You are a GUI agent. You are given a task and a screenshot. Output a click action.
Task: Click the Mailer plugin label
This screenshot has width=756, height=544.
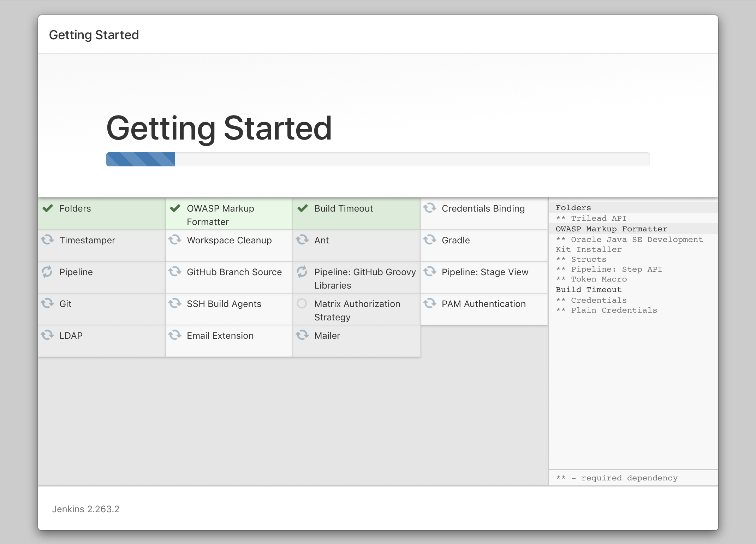click(x=327, y=336)
